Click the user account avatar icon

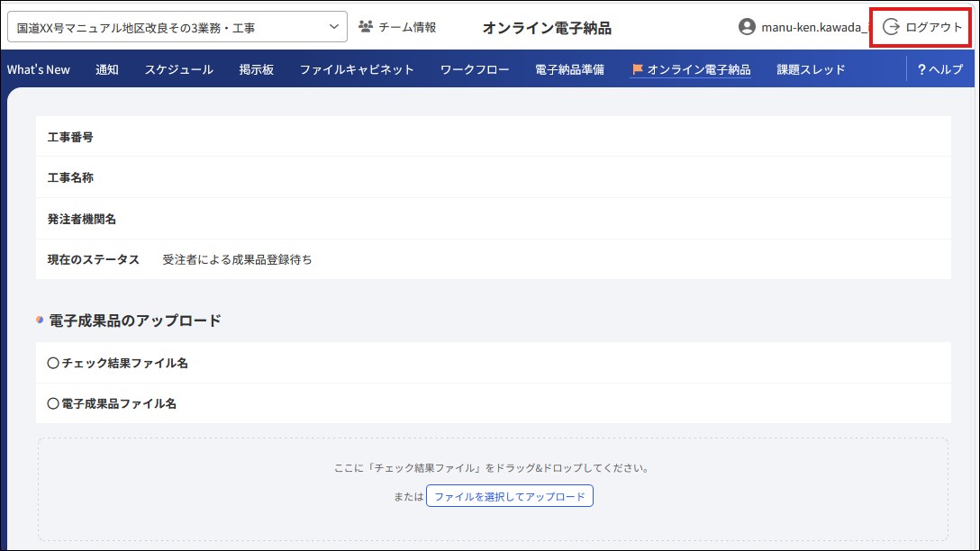(x=747, y=27)
